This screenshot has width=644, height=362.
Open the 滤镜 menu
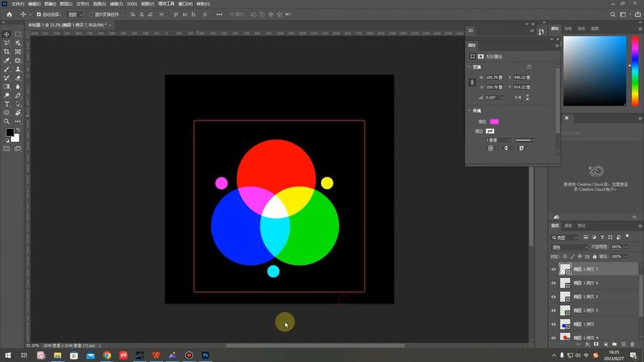point(114,4)
